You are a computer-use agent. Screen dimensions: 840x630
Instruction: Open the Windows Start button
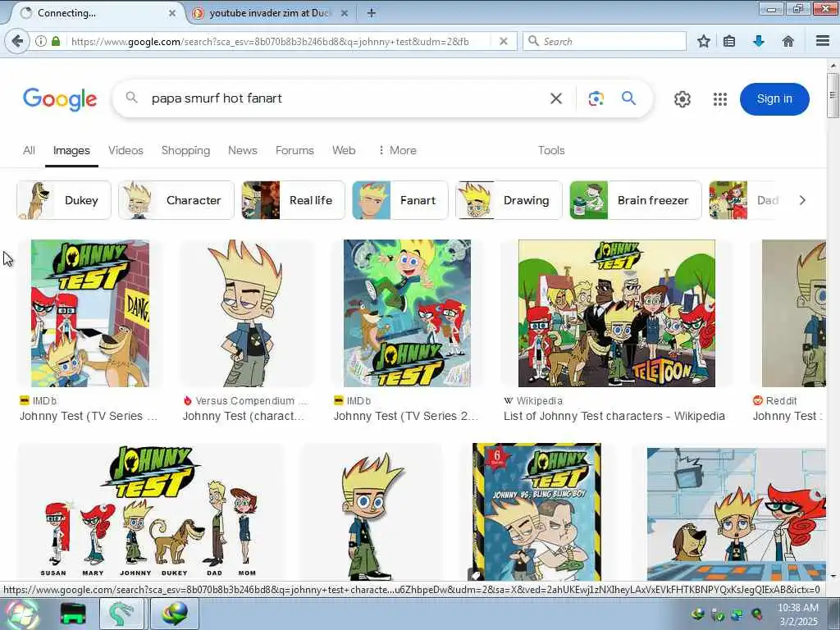[x=21, y=614]
